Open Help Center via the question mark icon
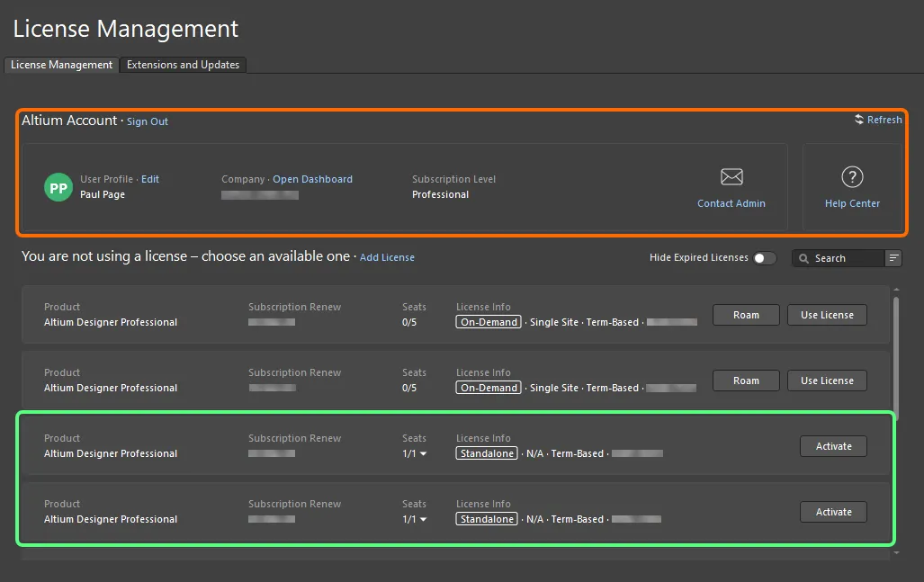Screen dimensions: 924x582 852,176
